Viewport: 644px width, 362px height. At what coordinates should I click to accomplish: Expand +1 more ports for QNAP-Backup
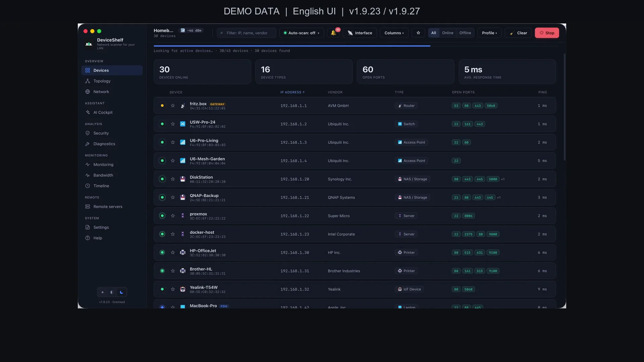coord(499,198)
